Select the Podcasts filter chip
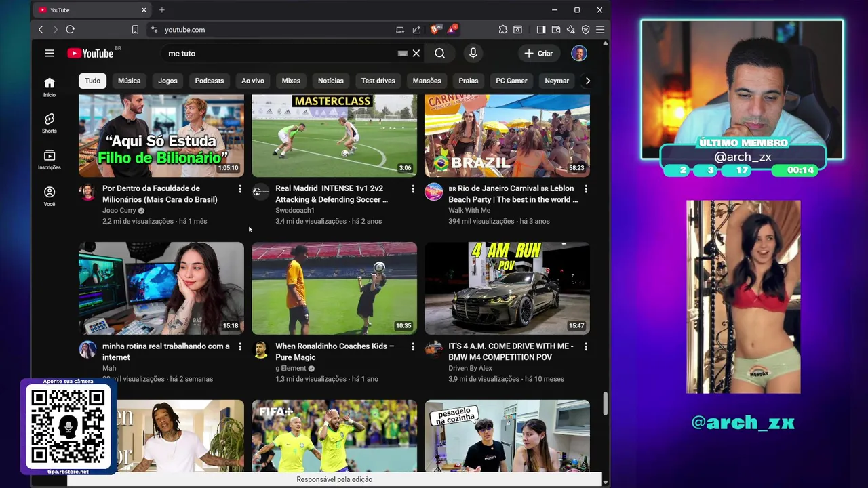Viewport: 868px width, 488px height. pyautogui.click(x=210, y=81)
